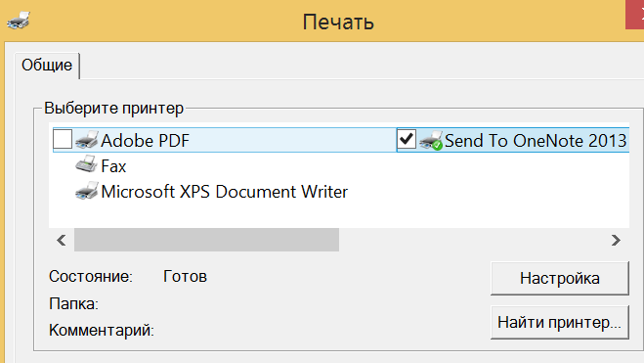Screen dimensions: 644x363
Task: Click the status value Готов
Action: (185, 276)
